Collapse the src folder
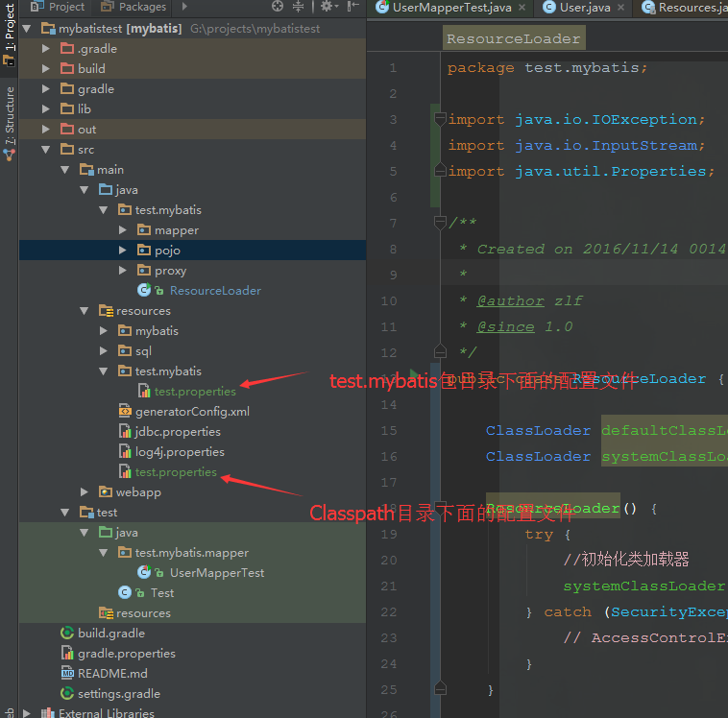Image resolution: width=728 pixels, height=718 pixels. 45,150
